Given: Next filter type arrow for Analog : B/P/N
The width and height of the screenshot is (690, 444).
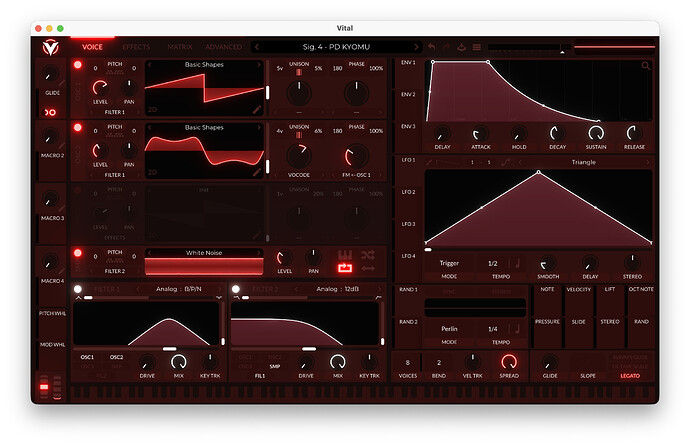Looking at the screenshot, I should click(220, 289).
